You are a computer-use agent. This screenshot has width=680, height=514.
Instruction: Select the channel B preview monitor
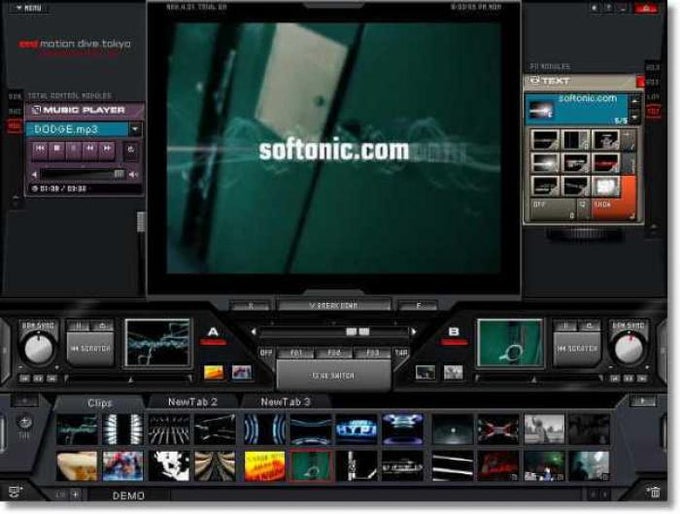point(510,343)
